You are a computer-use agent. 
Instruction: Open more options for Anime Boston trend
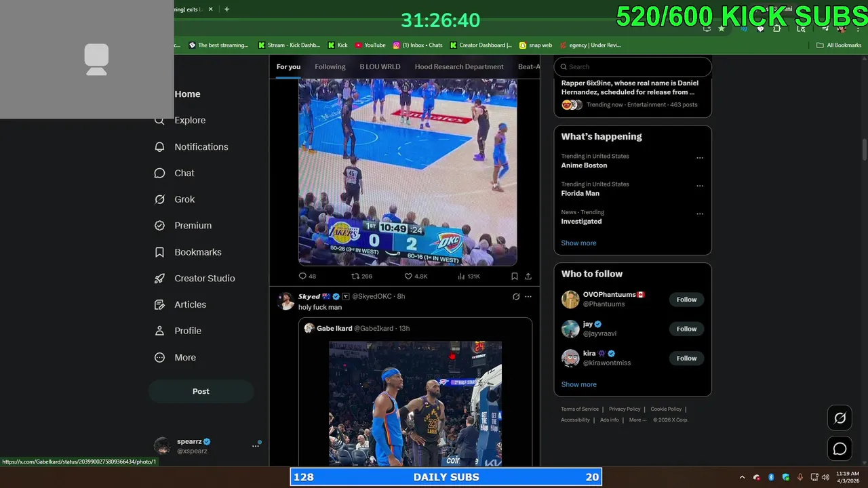(700, 158)
